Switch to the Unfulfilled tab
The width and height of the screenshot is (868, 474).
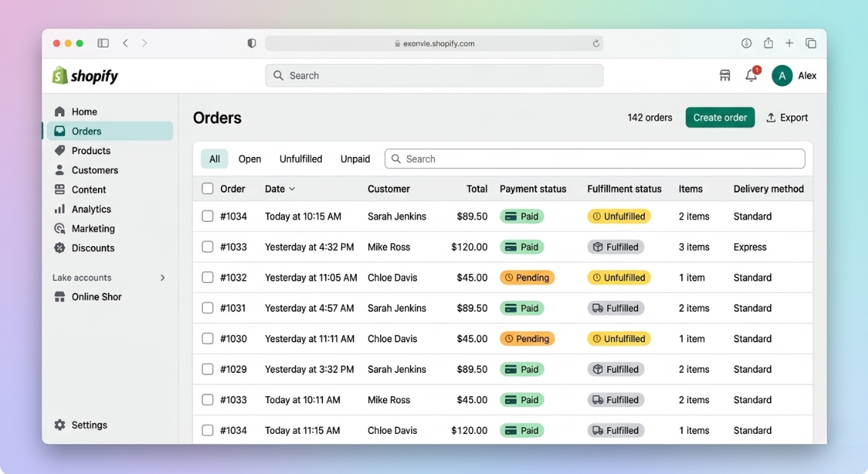(x=300, y=159)
